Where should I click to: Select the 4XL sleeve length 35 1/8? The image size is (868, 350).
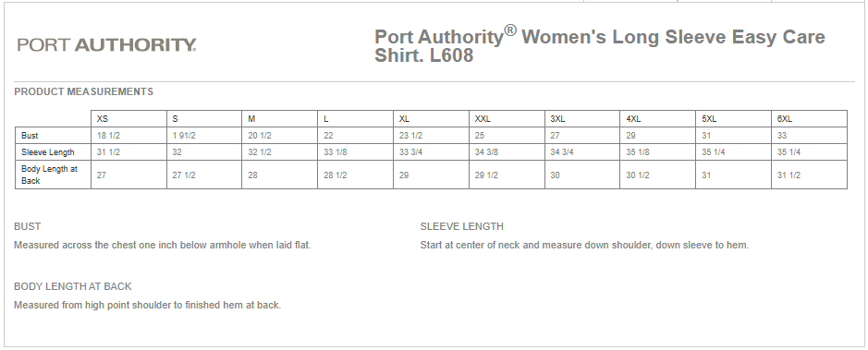click(638, 152)
